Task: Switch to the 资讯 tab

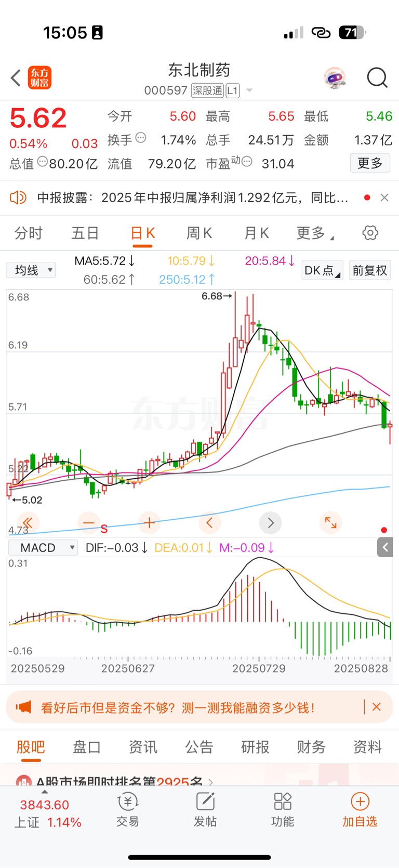Action: click(143, 747)
